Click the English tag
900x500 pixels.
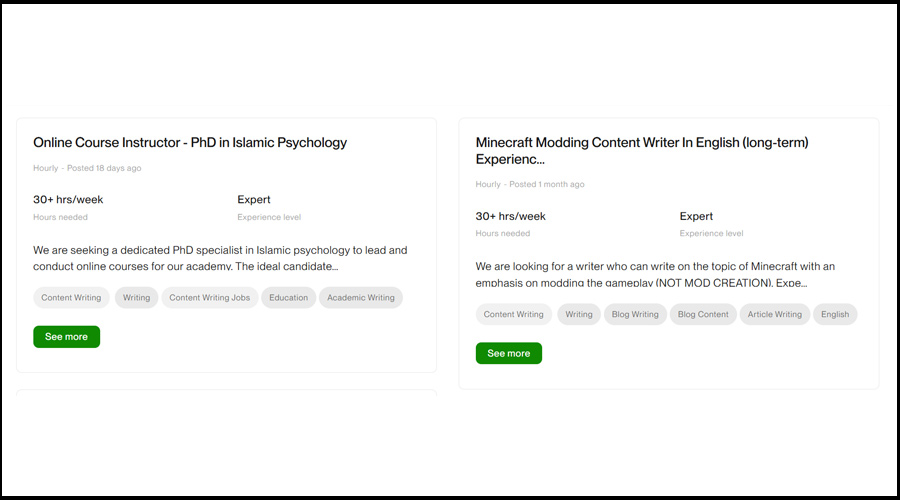pyautogui.click(x=834, y=315)
